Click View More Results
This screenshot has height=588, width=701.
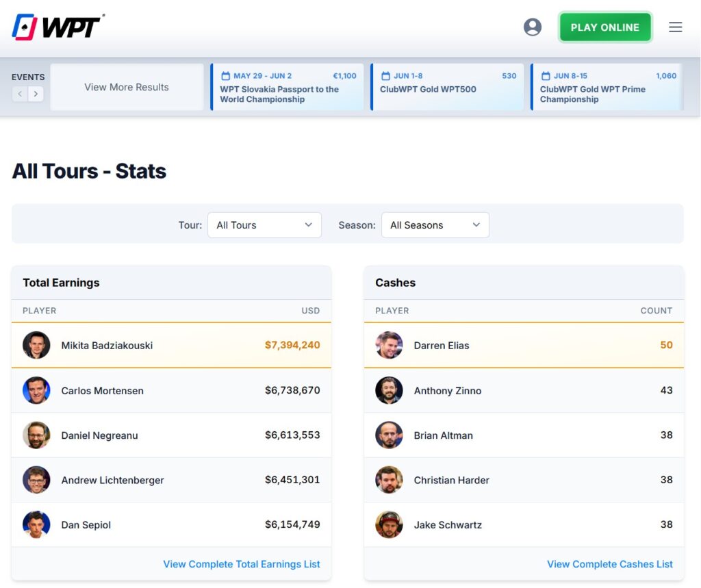(x=127, y=87)
